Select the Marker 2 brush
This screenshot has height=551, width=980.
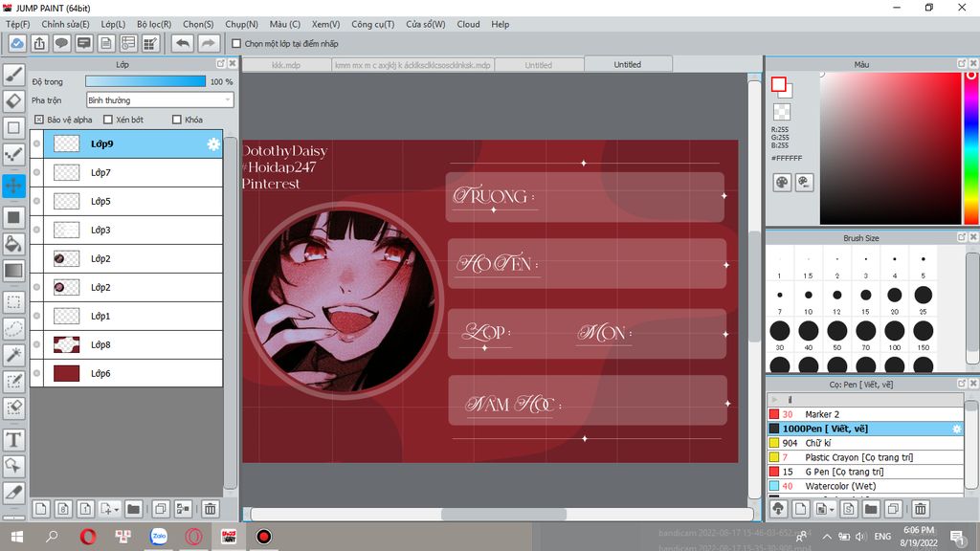click(x=865, y=414)
